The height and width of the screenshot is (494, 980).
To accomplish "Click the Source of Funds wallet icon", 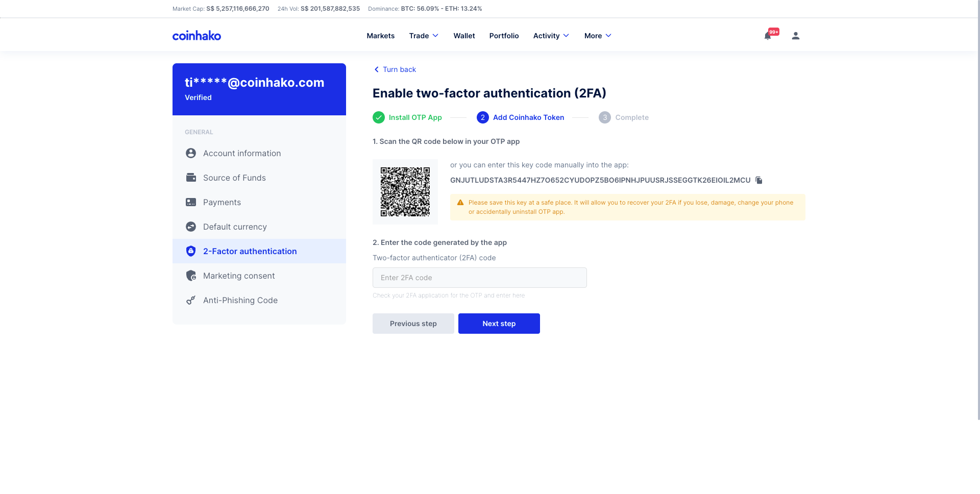I will coord(191,178).
